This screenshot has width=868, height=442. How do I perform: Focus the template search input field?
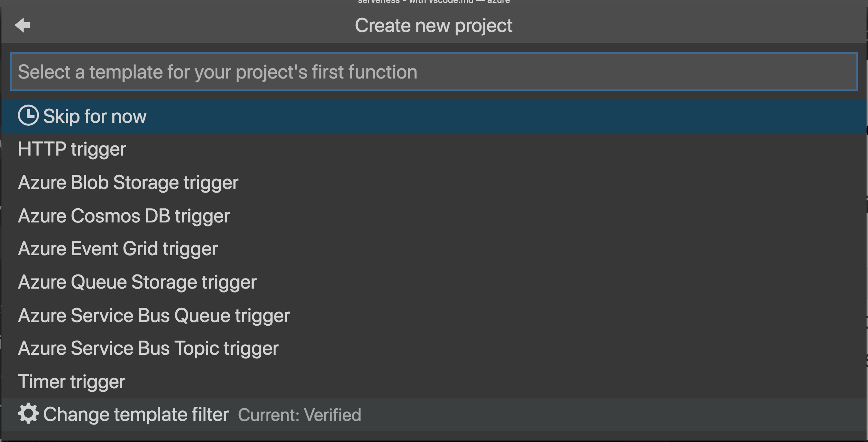click(x=433, y=72)
